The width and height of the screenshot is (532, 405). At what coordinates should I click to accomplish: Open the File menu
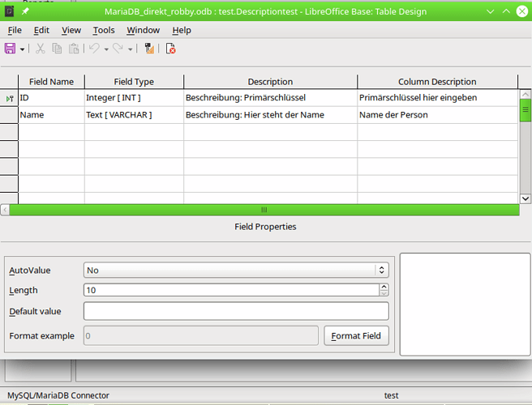(x=15, y=30)
